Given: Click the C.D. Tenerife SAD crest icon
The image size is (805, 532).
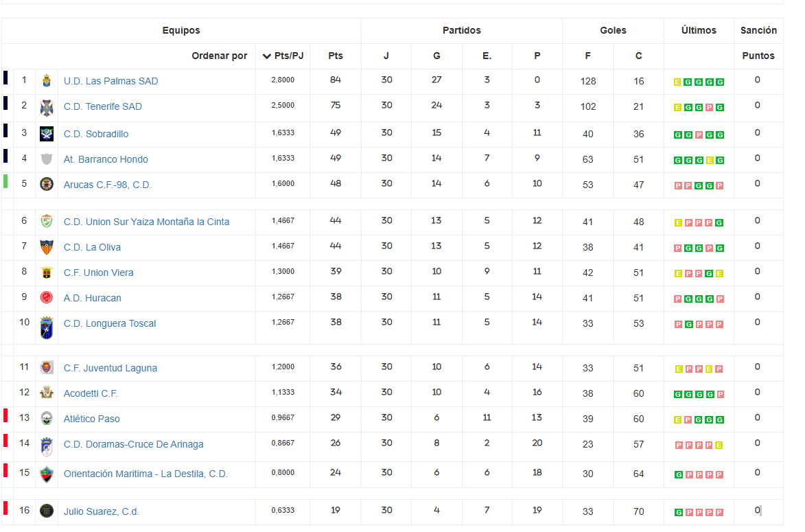Looking at the screenshot, I should [47, 108].
